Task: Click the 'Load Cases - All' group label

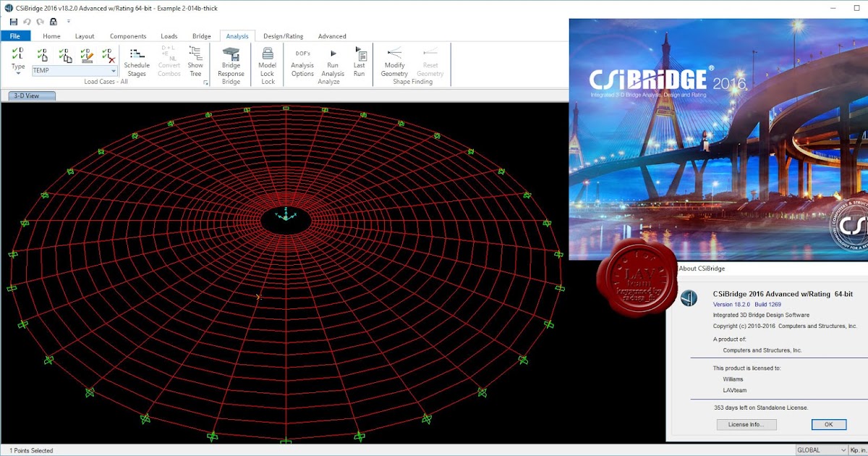Action: pos(106,82)
